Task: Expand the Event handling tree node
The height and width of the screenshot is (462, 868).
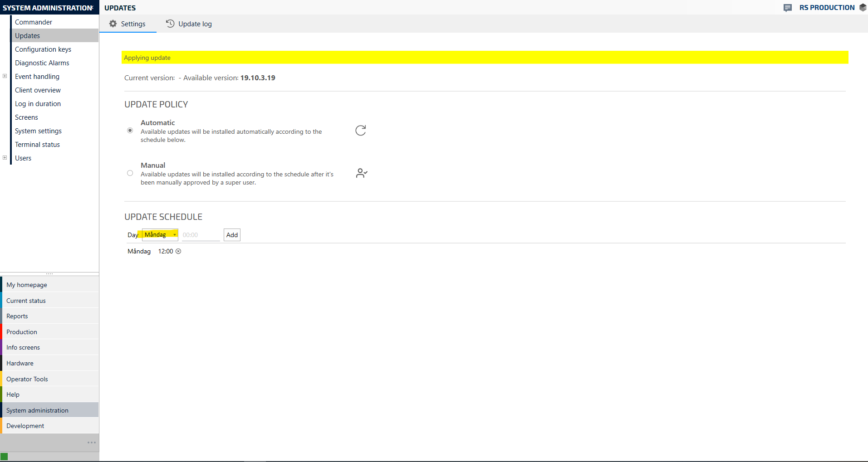Action: (x=5, y=76)
